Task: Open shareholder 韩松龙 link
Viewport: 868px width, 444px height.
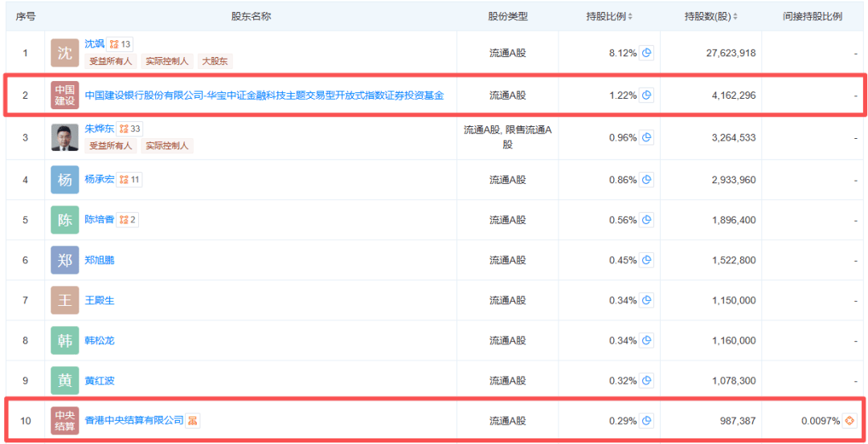Action: point(99,340)
